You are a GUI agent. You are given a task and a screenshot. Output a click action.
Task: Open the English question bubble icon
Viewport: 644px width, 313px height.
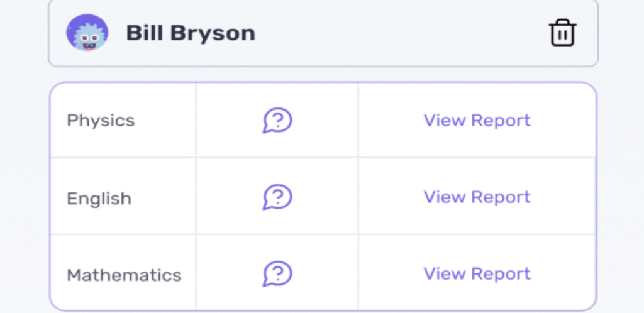(277, 197)
